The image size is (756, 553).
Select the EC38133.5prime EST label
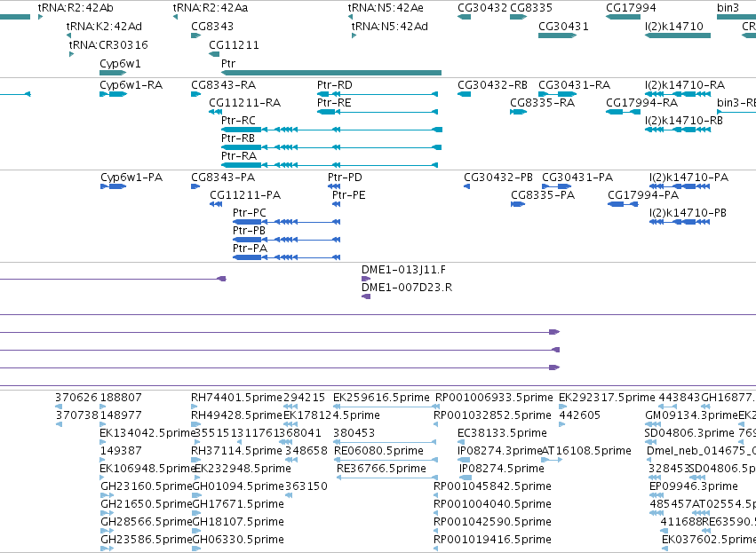pos(502,433)
